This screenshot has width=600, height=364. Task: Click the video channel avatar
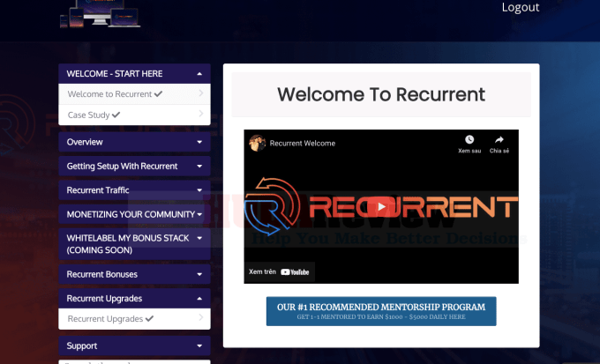[x=257, y=144]
